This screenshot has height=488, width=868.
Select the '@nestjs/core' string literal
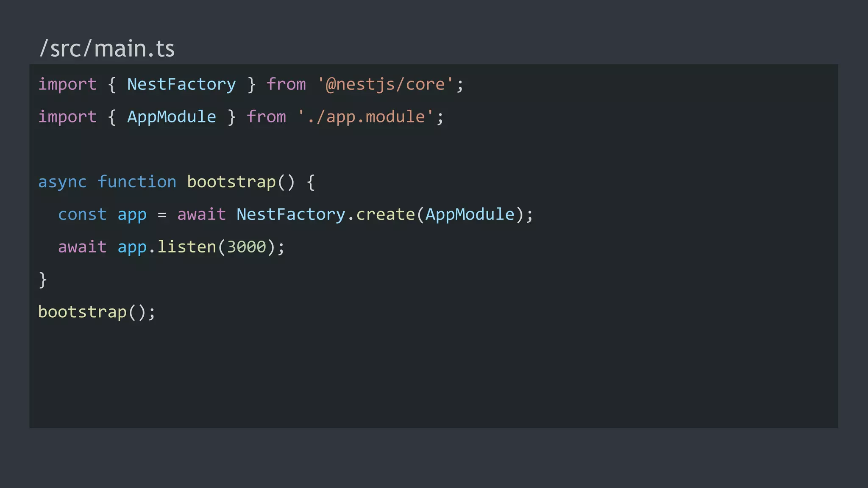pyautogui.click(x=385, y=84)
